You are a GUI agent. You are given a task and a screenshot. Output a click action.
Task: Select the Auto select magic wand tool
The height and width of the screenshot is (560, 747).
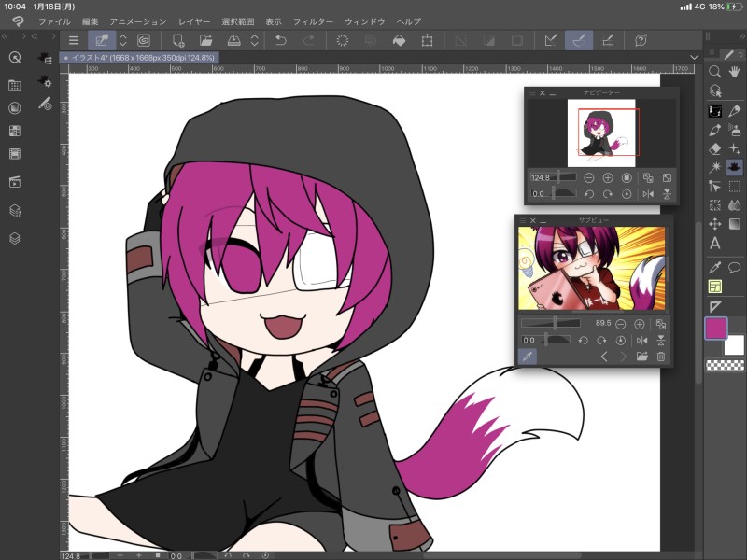click(714, 167)
